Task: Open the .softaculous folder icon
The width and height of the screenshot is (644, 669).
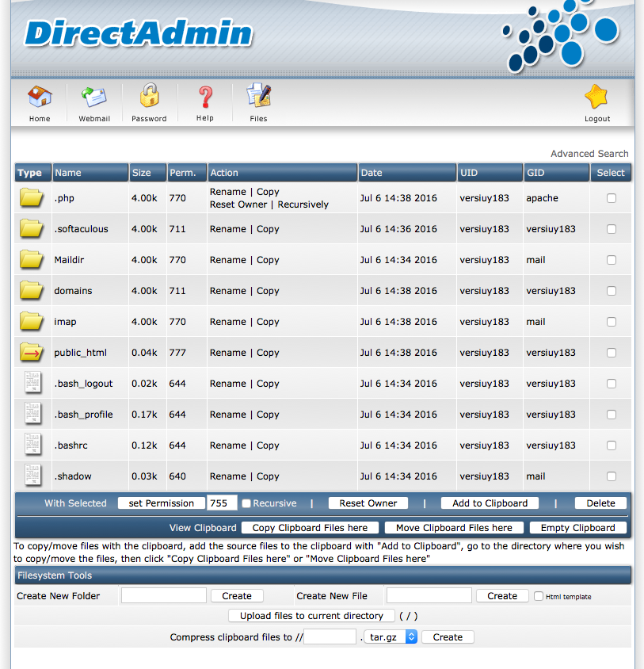Action: (31, 229)
